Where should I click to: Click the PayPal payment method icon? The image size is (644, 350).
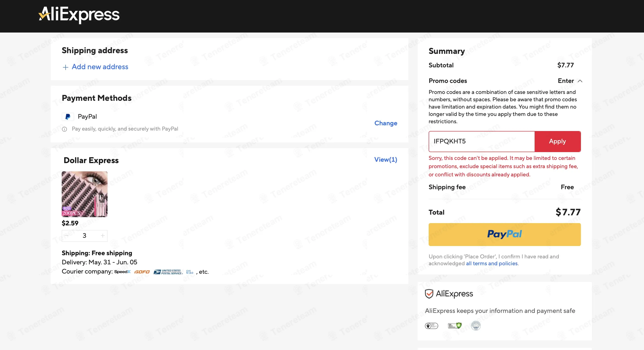point(68,117)
